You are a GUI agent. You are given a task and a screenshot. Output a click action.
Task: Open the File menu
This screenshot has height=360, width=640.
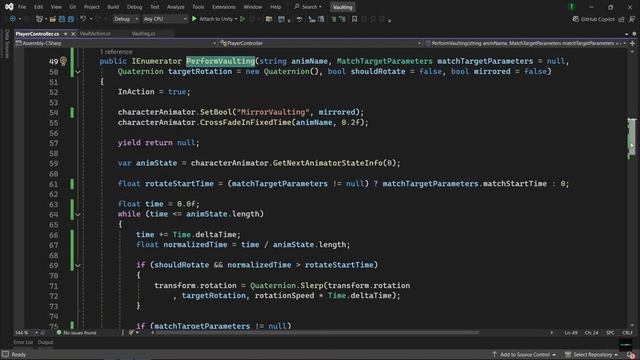[22, 7]
